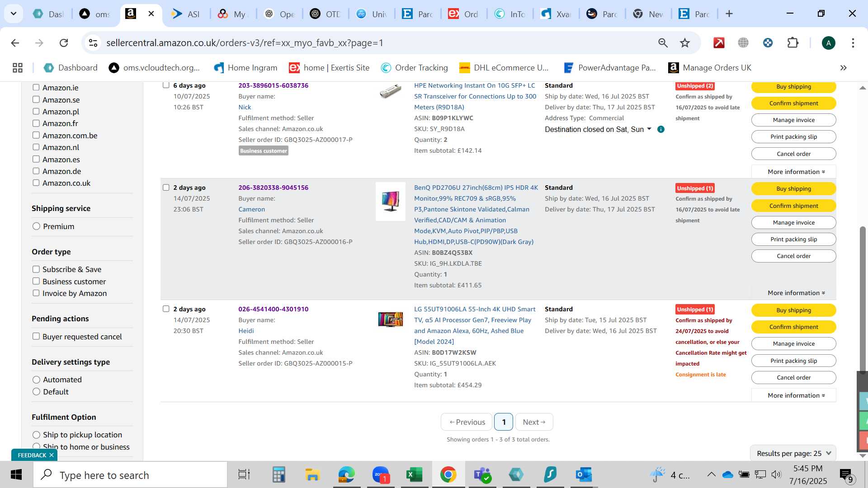Image resolution: width=868 pixels, height=488 pixels.
Task: Open Windows Start menu
Action: pyautogui.click(x=16, y=475)
